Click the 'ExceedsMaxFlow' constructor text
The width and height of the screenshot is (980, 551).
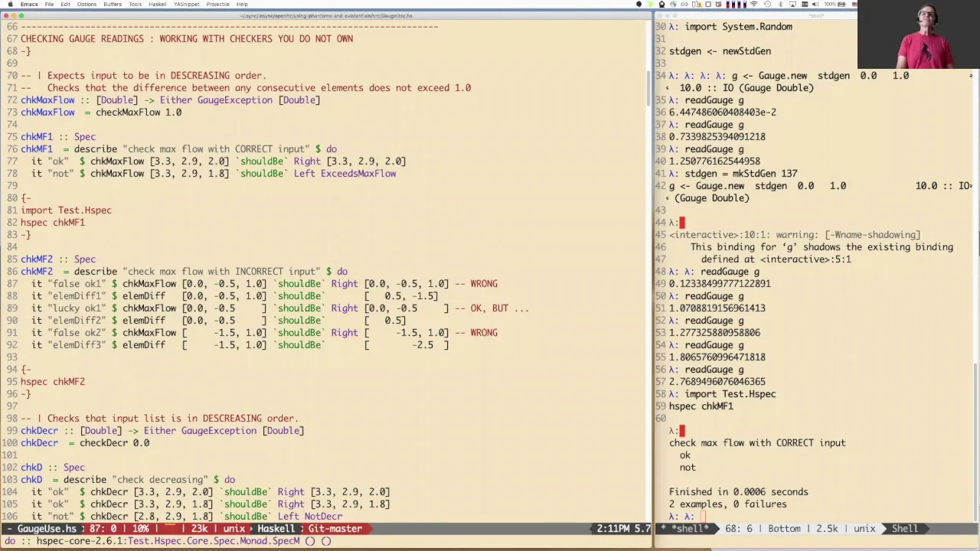click(358, 174)
